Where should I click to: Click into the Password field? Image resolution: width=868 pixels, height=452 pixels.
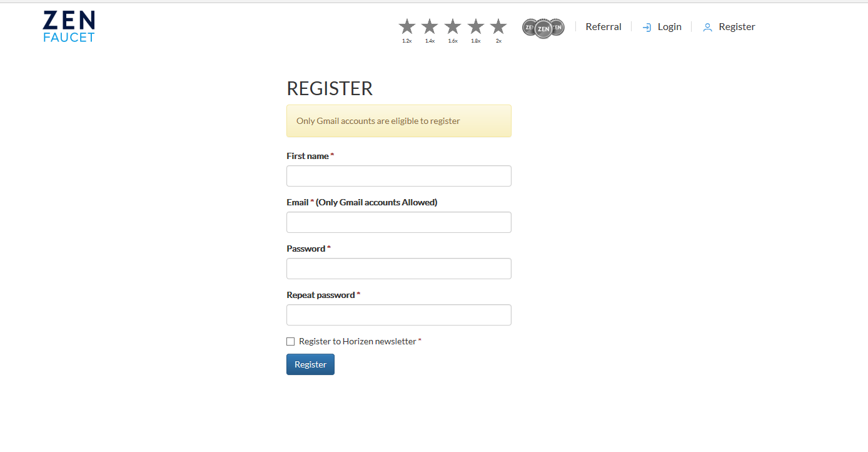point(399,269)
